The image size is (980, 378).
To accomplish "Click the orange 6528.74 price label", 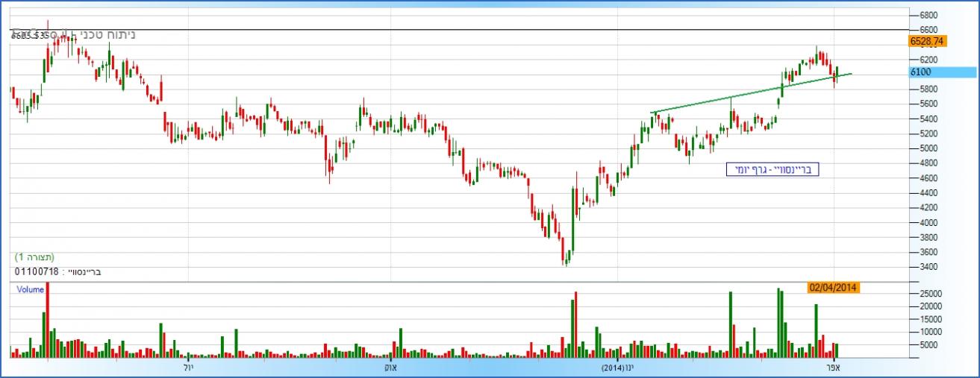I will click(927, 41).
